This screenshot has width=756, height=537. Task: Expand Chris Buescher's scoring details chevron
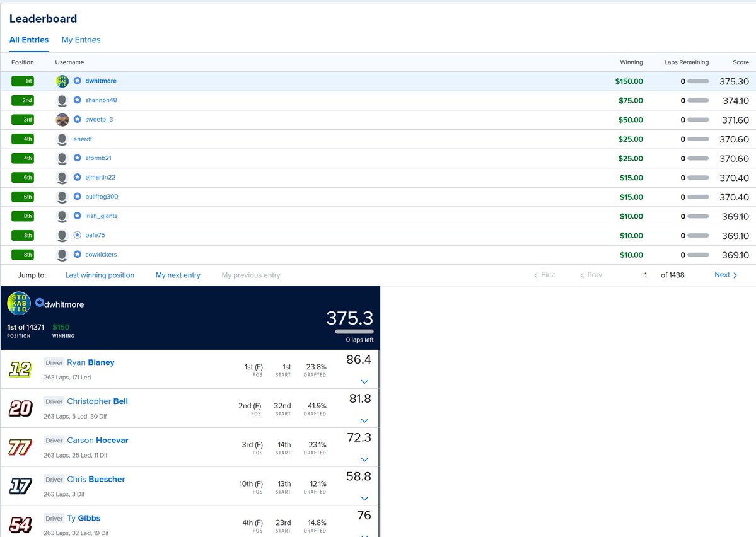coord(364,499)
